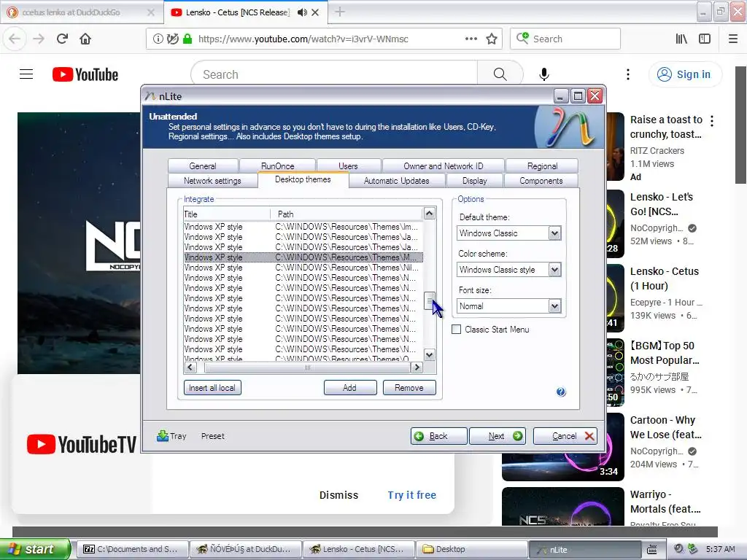The image size is (747, 560).
Task: Switch to the Components tab
Action: (x=541, y=181)
